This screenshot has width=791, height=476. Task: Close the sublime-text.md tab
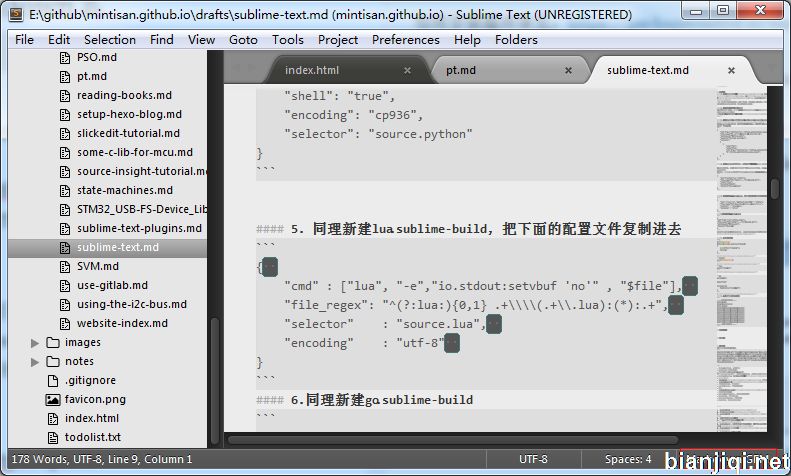tap(731, 71)
